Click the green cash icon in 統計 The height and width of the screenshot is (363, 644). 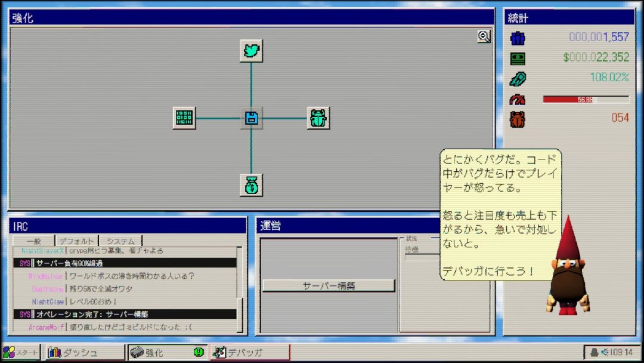[x=518, y=58]
